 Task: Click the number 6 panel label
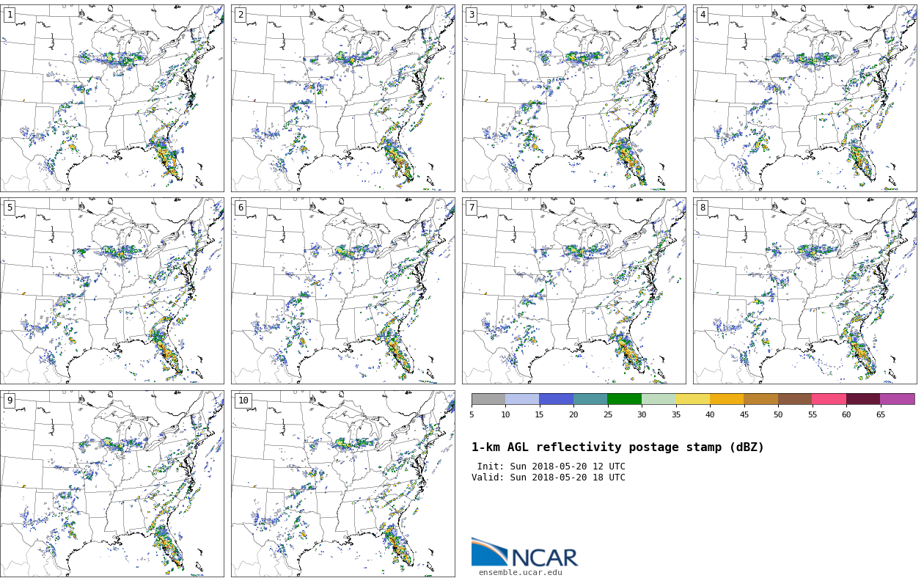point(241,208)
